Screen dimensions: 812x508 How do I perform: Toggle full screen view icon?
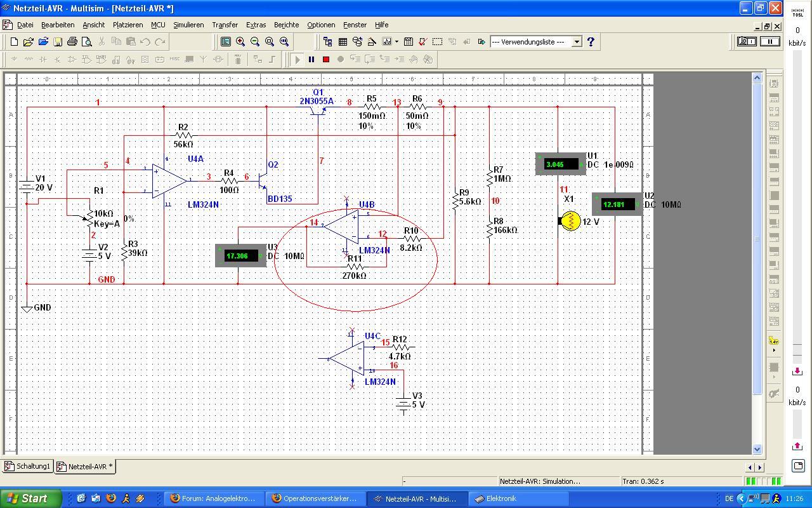point(226,42)
